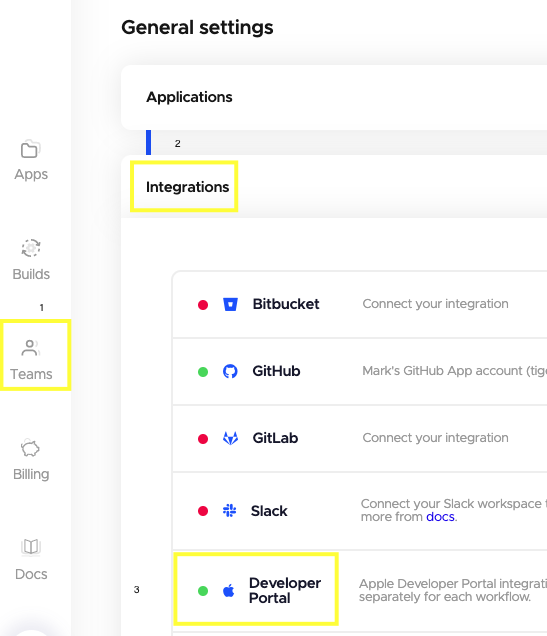
Task: Open the Docs book icon
Action: (x=31, y=547)
